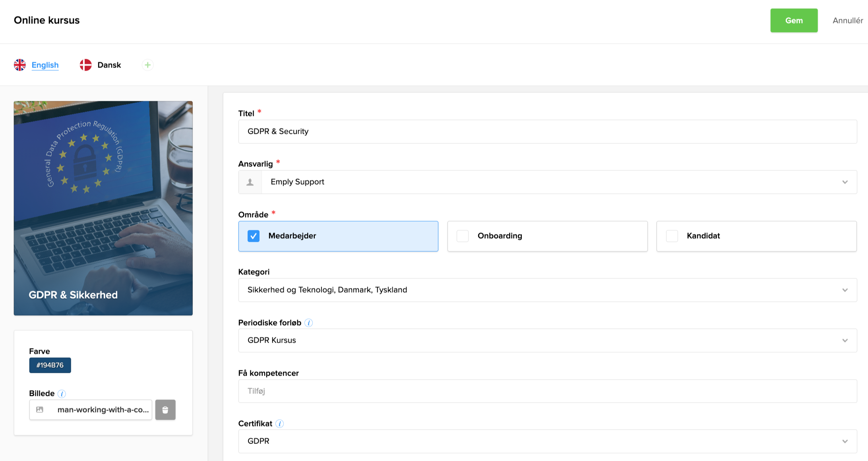Screen dimensions: 868x461
Task: Check the Onboarding checkbox
Action: (463, 236)
